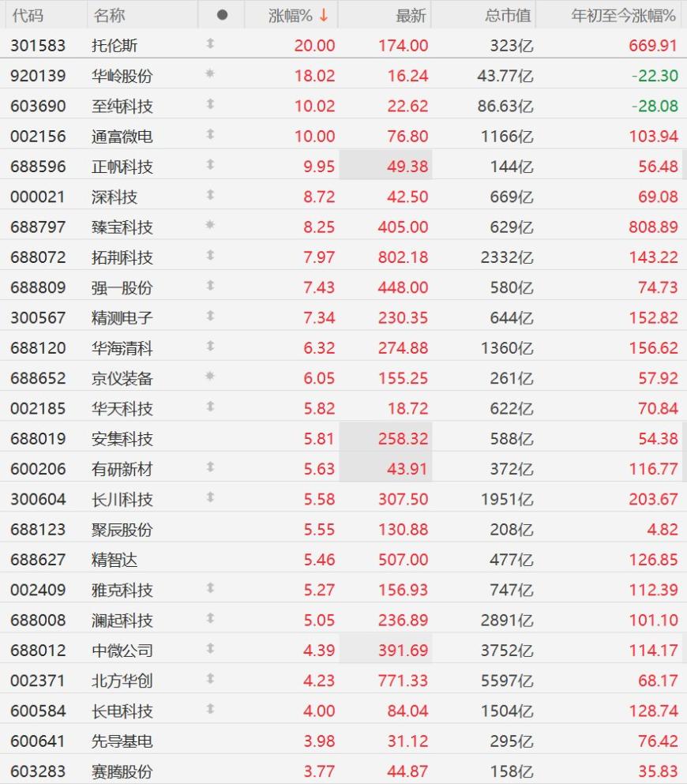Open stock 澜起科技 row

(x=343, y=620)
